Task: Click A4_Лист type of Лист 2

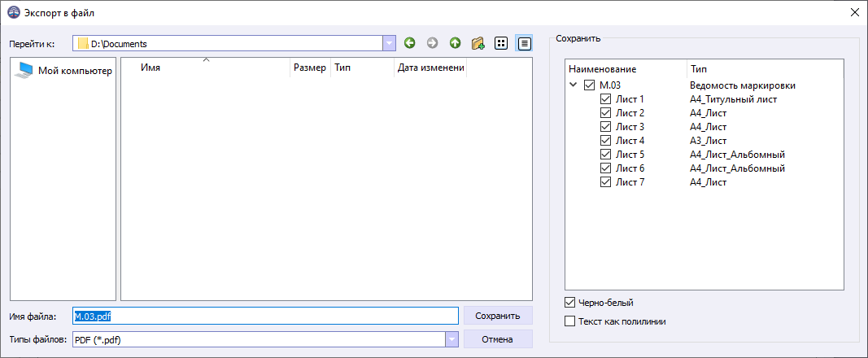Action: point(708,113)
